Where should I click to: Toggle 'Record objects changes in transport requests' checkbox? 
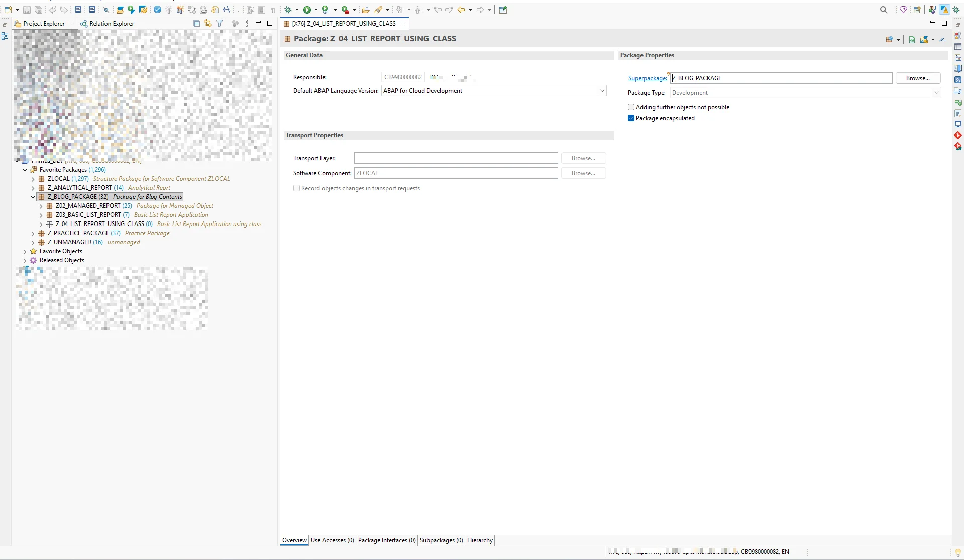296,188
